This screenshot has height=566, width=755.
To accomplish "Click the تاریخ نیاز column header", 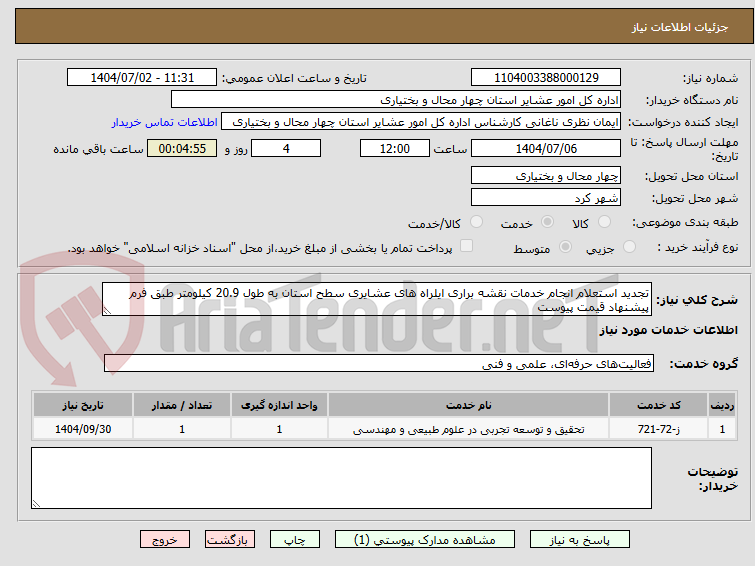I will pos(83,405).
